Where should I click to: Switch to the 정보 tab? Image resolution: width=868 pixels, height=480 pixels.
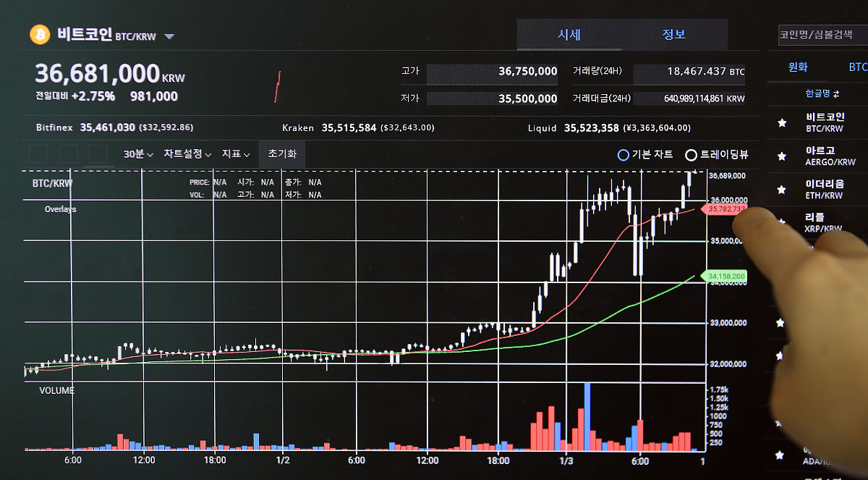pos(674,34)
